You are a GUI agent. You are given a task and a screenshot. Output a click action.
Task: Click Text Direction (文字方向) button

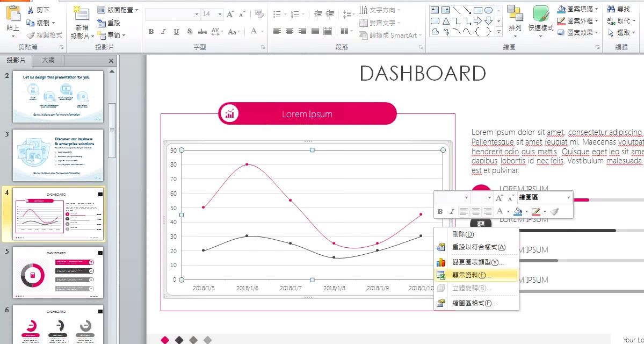coord(380,10)
